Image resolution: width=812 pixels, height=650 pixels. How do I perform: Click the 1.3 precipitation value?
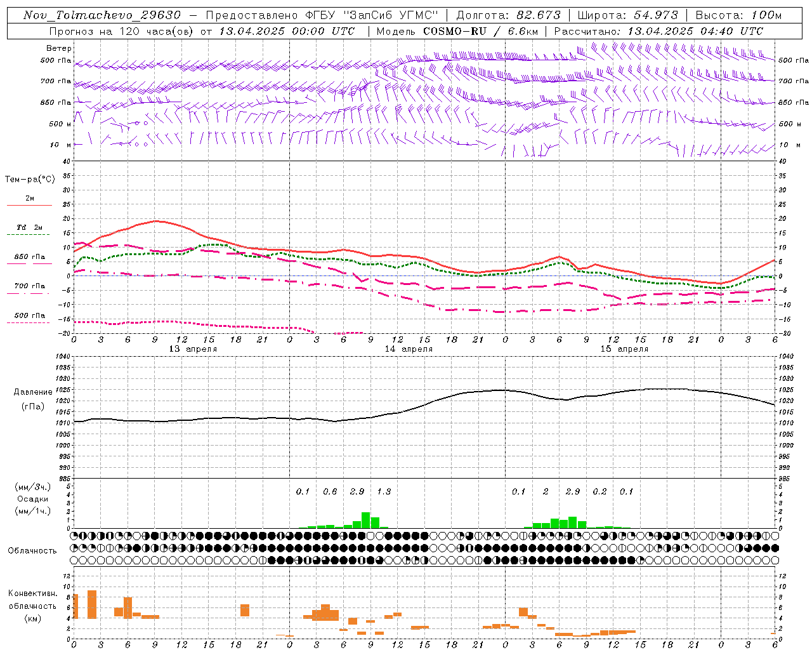tap(384, 491)
